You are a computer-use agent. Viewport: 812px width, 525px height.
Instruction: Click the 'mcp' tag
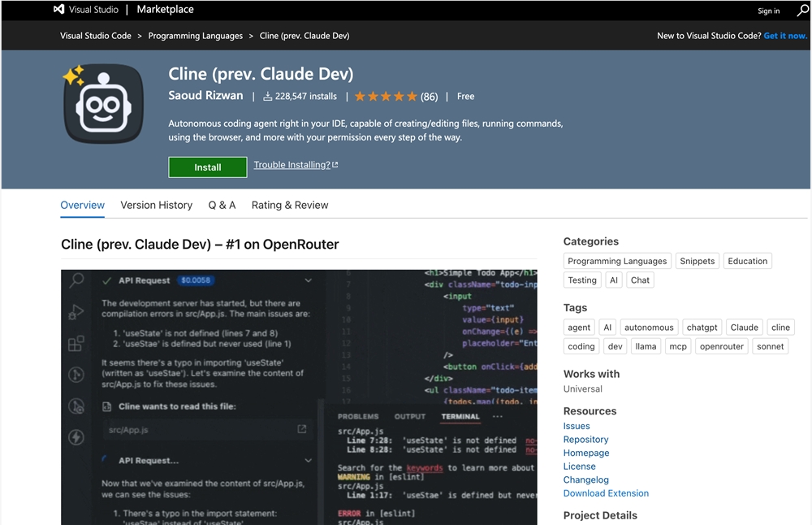pos(678,346)
